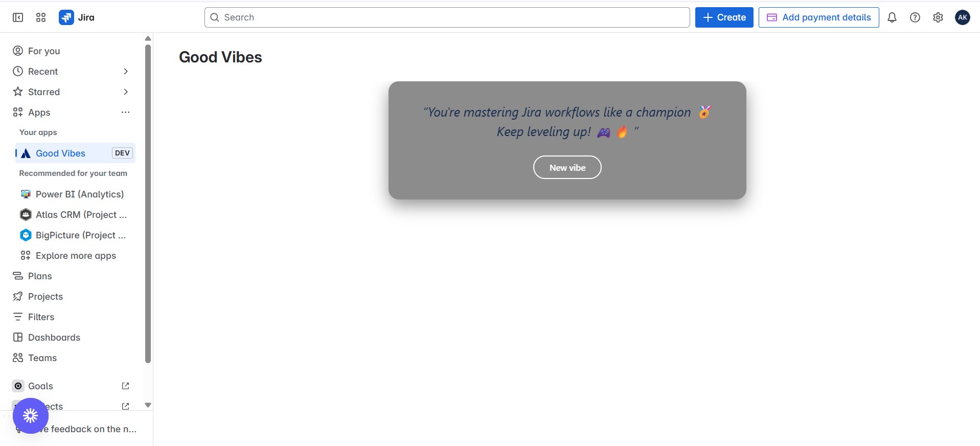
Task: Click the sidebar scroll down arrow
Action: 148,405
